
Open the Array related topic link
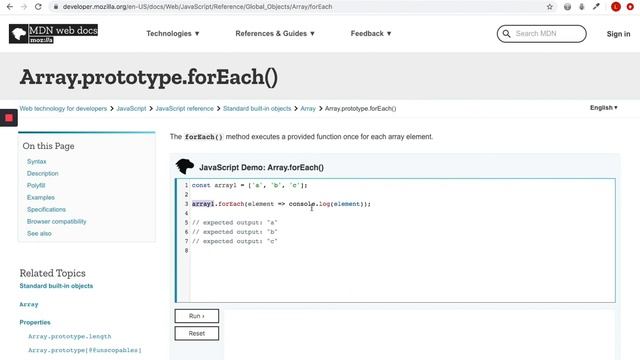pos(29,304)
